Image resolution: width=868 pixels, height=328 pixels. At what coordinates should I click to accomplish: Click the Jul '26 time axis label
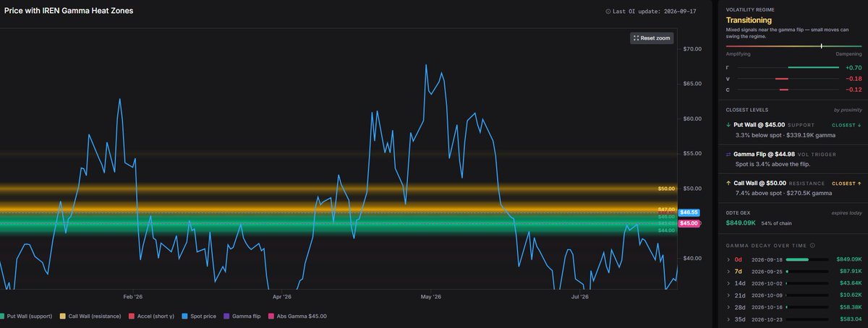point(579,296)
